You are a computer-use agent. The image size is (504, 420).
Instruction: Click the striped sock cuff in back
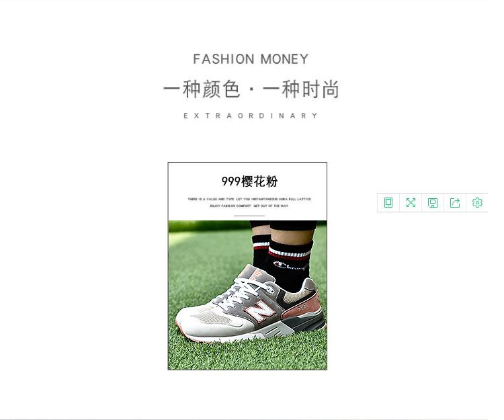tap(261, 246)
